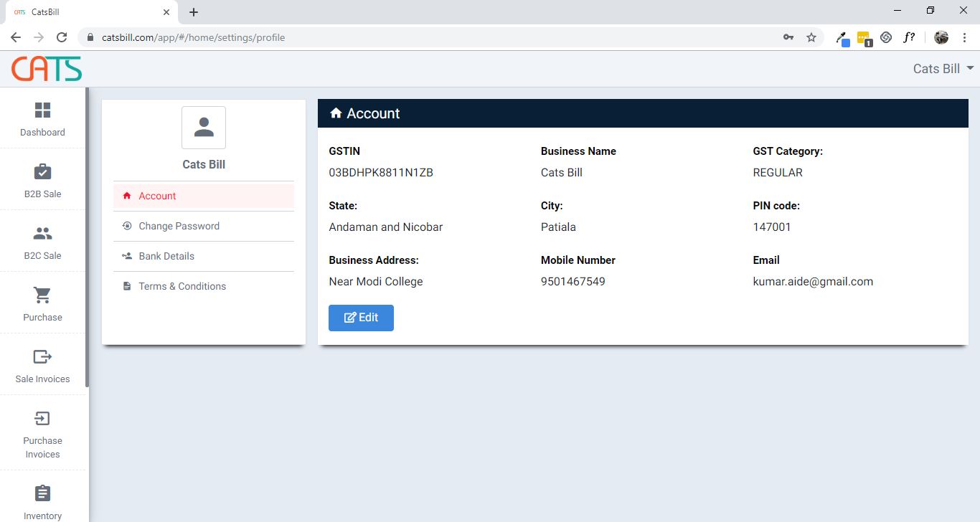Click the home icon beside Account menu item
This screenshot has height=522, width=980.
click(127, 196)
